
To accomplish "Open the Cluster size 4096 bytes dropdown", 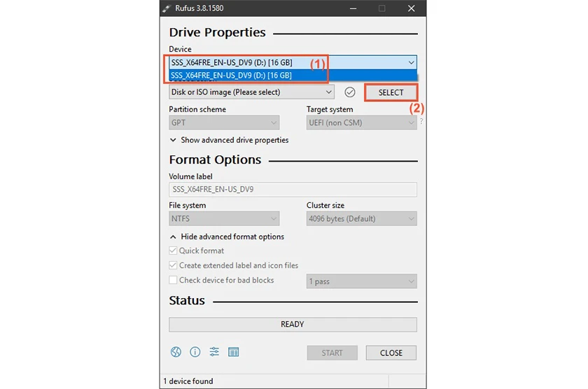I will tap(361, 218).
